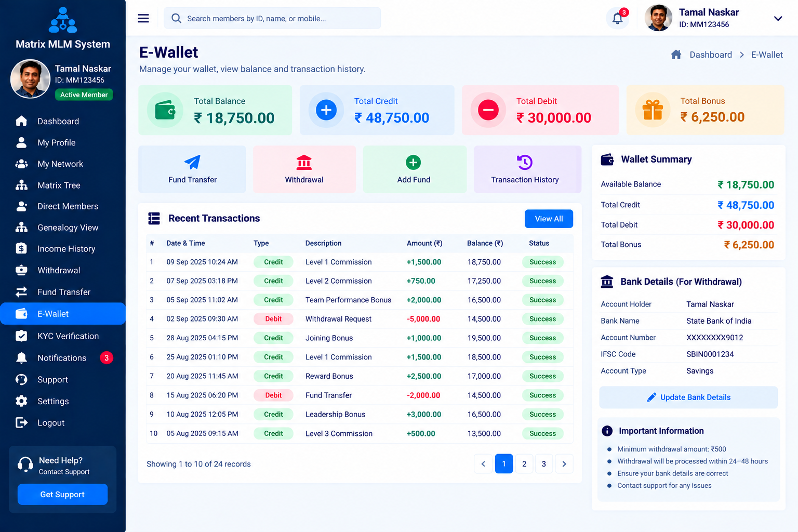This screenshot has width=798, height=532.
Task: Click the clock Transaction History icon
Action: 525,162
